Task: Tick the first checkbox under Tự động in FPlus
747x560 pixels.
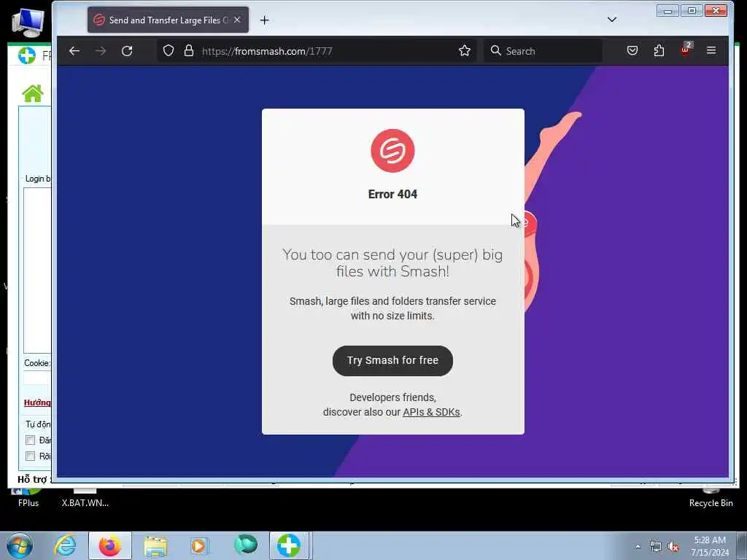Action: (x=31, y=440)
